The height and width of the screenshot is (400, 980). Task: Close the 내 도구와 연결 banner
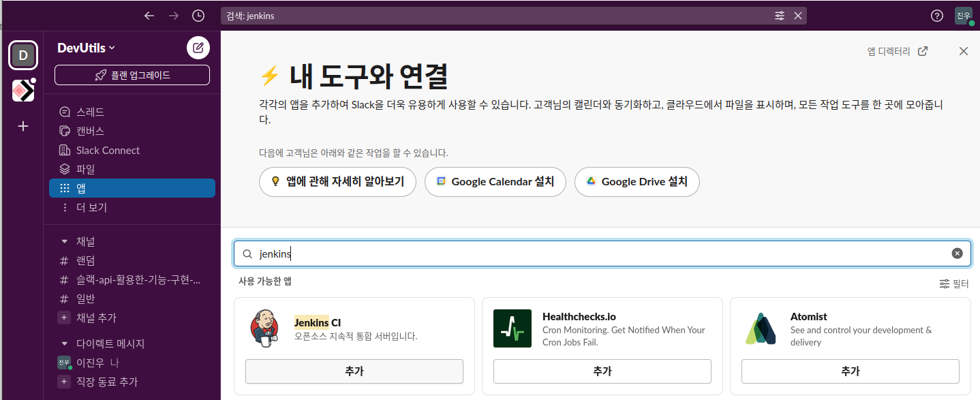coord(963,51)
